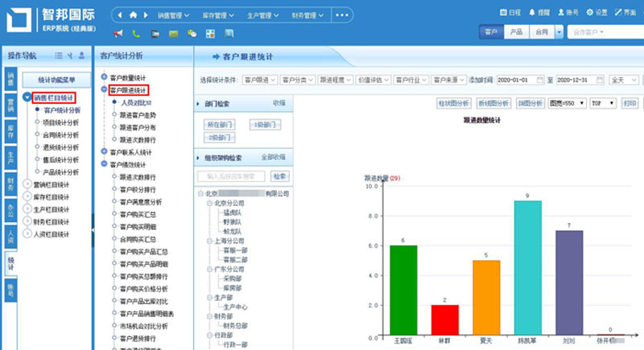This screenshot has width=644, height=350.
Task: Click the organization search input field
Action: pyautogui.click(x=232, y=176)
